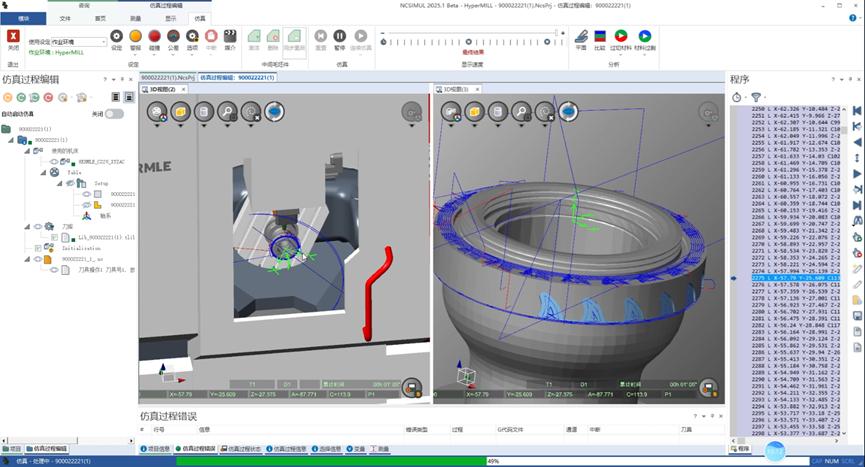Click the simulation speed slider track
This screenshot has width=865, height=467.
(469, 42)
